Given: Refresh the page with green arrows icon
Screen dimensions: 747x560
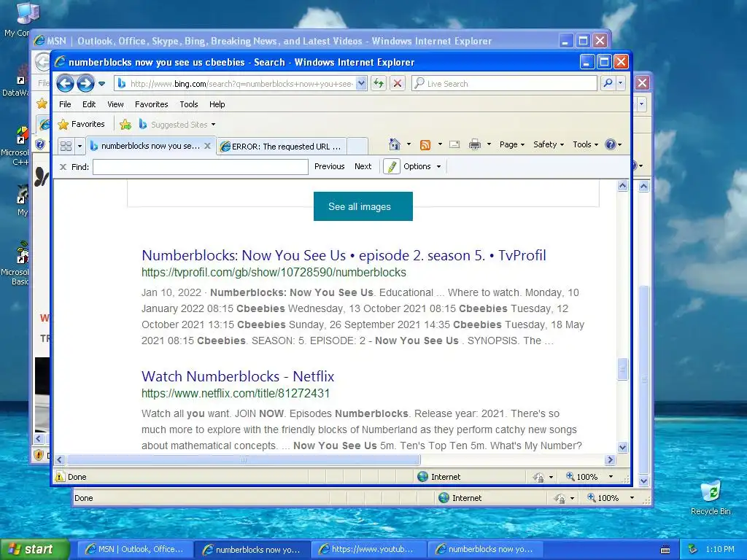Looking at the screenshot, I should click(x=379, y=84).
